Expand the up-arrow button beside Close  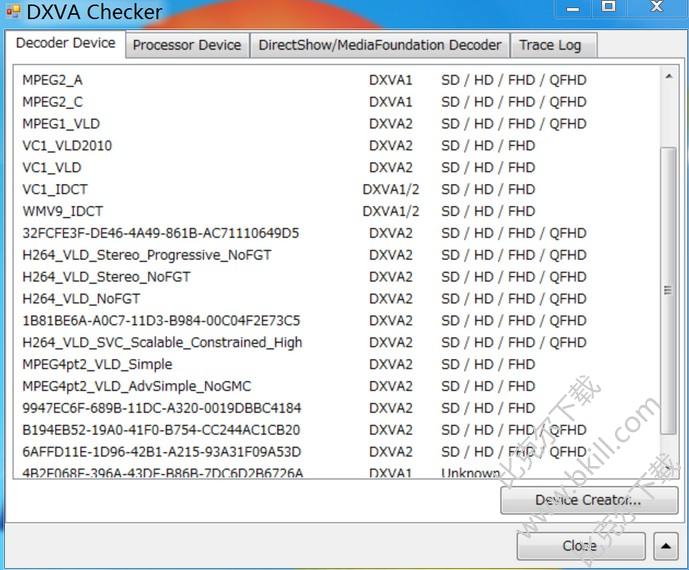coord(666,545)
